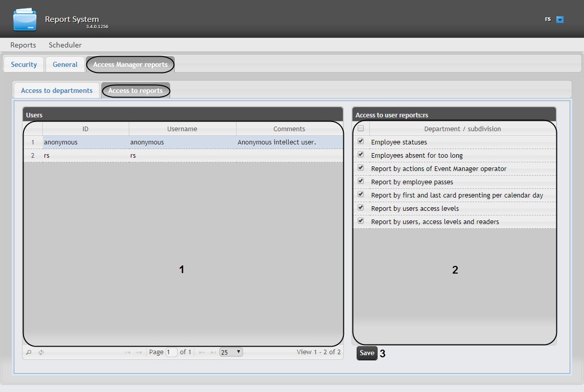Switch to the Access to departments tab
584x392 pixels.
point(57,90)
